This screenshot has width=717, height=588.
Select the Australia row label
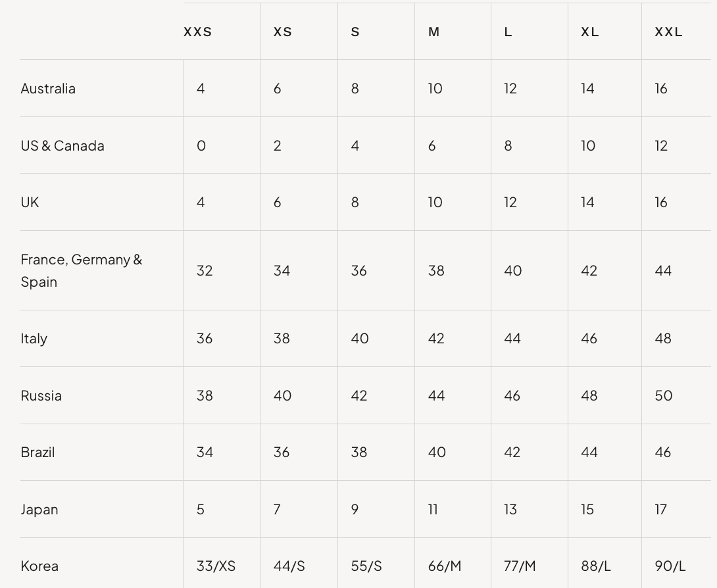[x=48, y=88]
